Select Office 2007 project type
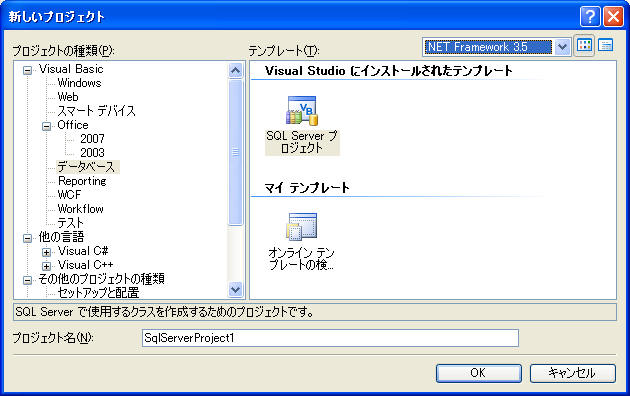Image resolution: width=630 pixels, height=396 pixels. point(92,139)
